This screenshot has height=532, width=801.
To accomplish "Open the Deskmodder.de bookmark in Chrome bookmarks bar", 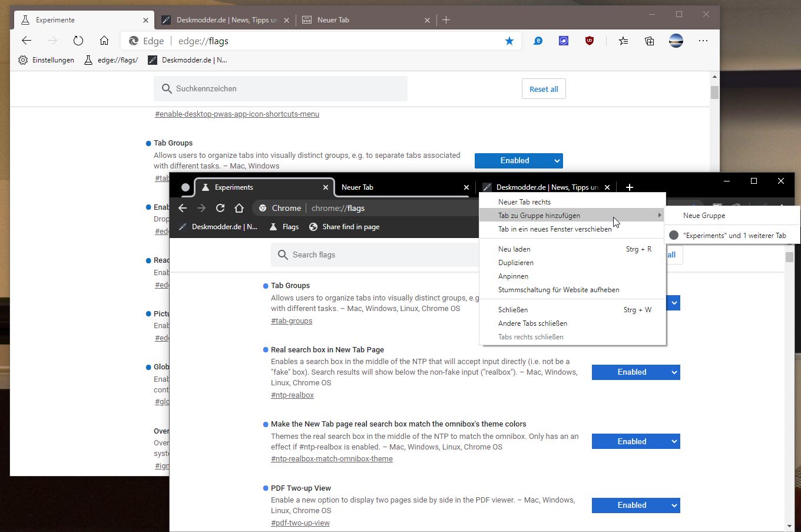I will 218,227.
